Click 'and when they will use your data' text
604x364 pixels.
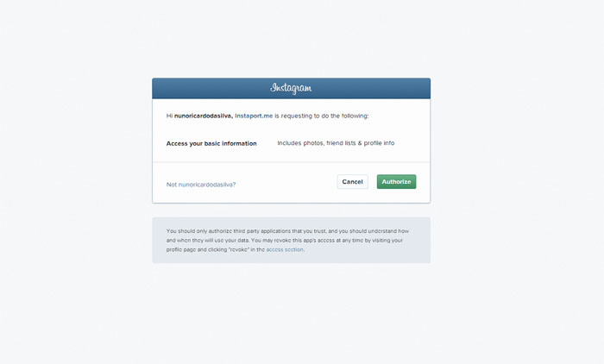(x=208, y=241)
